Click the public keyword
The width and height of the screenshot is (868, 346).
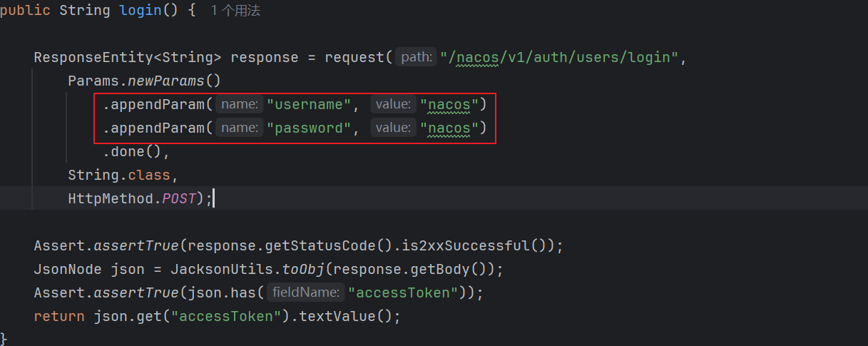pos(25,11)
